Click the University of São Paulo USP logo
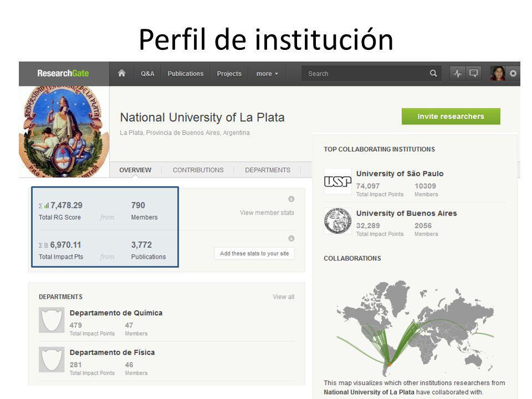532x399 pixels. point(337,182)
